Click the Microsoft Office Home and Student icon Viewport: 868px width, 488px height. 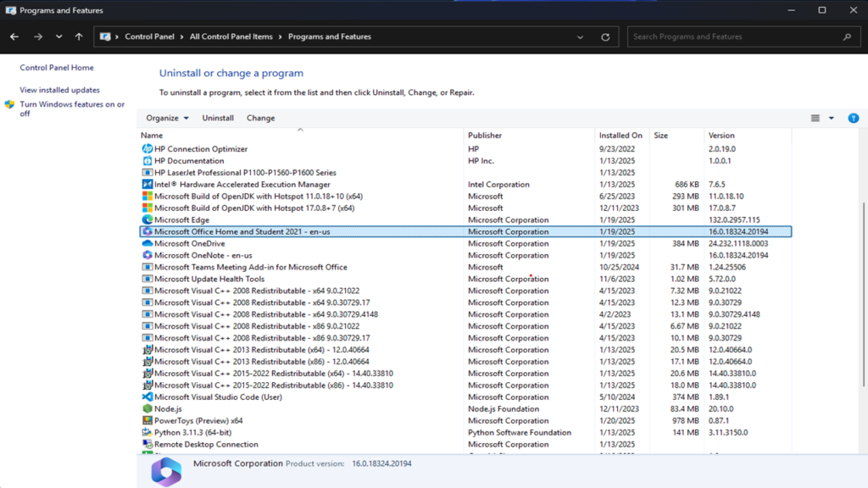147,232
